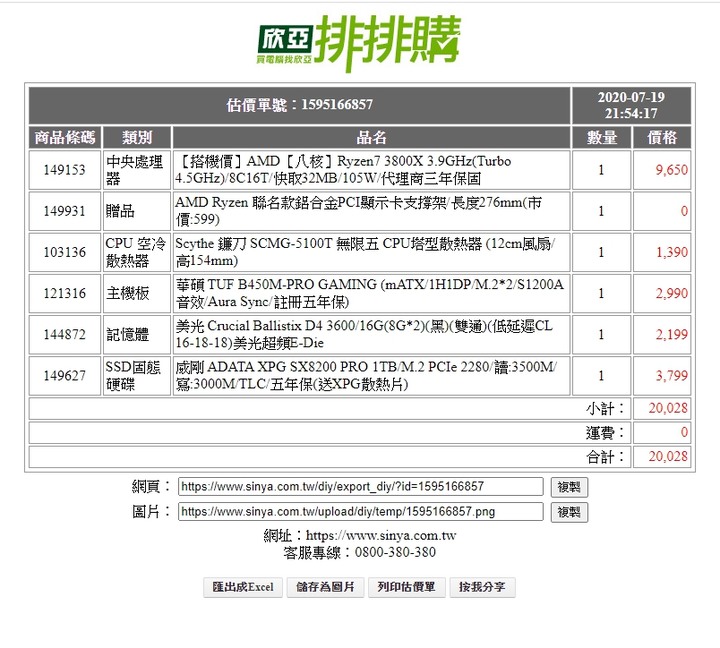Click the 合計 total value 20,028

pos(668,456)
